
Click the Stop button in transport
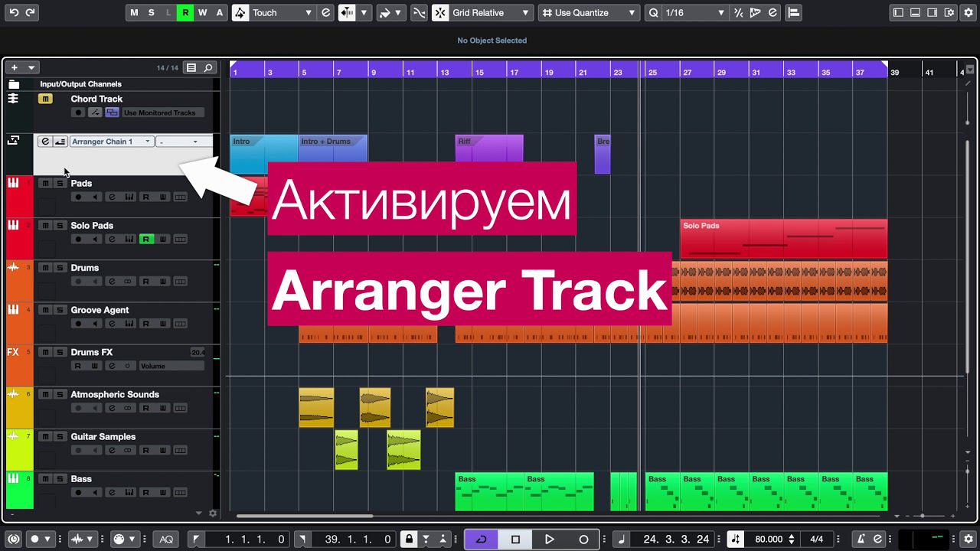coord(515,540)
